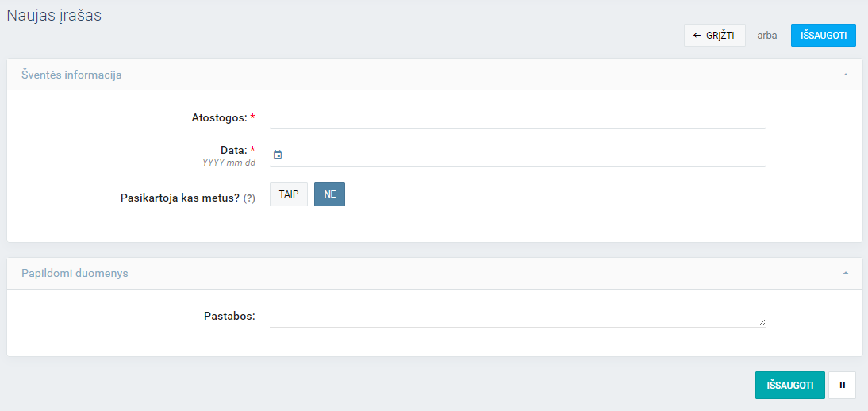Click the Papildomi duomenys section title
The height and width of the screenshot is (411, 868).
[75, 273]
